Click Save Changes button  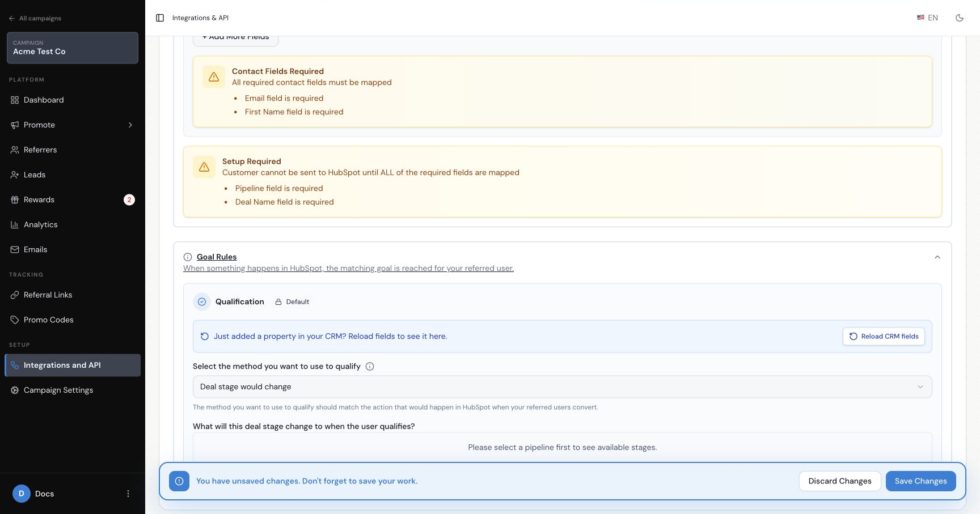[x=921, y=481]
